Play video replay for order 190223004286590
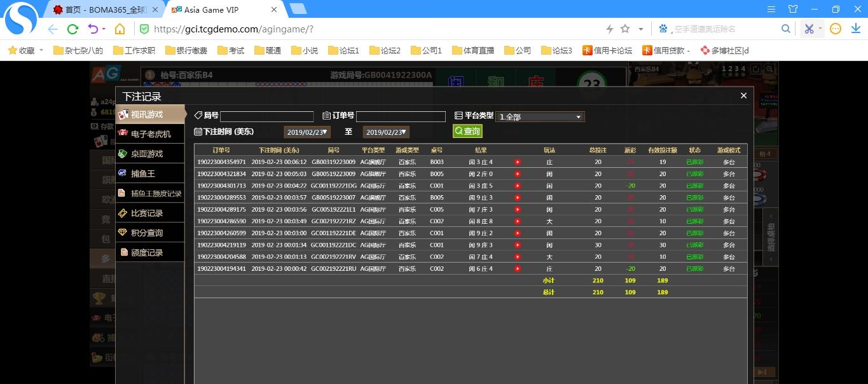 [x=518, y=221]
